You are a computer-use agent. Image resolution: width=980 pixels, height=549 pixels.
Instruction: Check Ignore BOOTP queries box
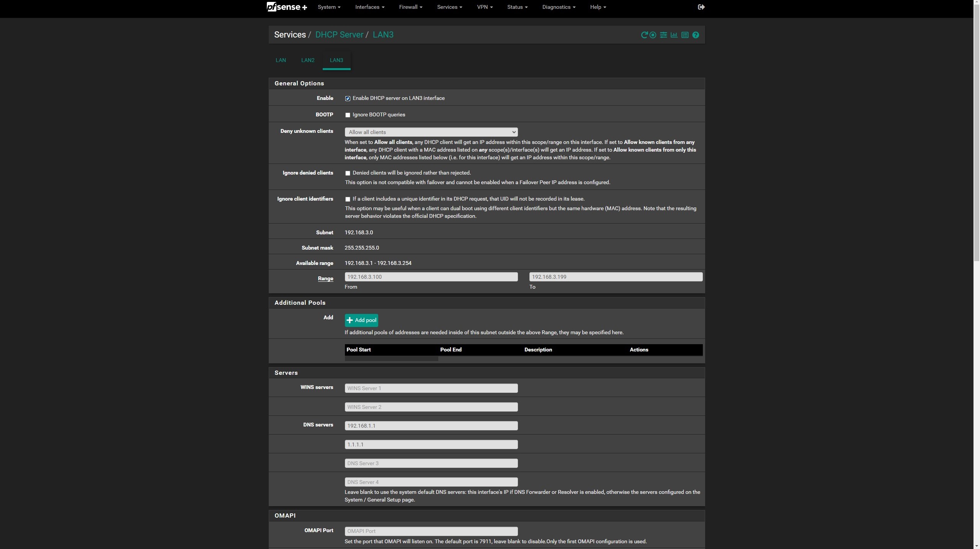(348, 115)
